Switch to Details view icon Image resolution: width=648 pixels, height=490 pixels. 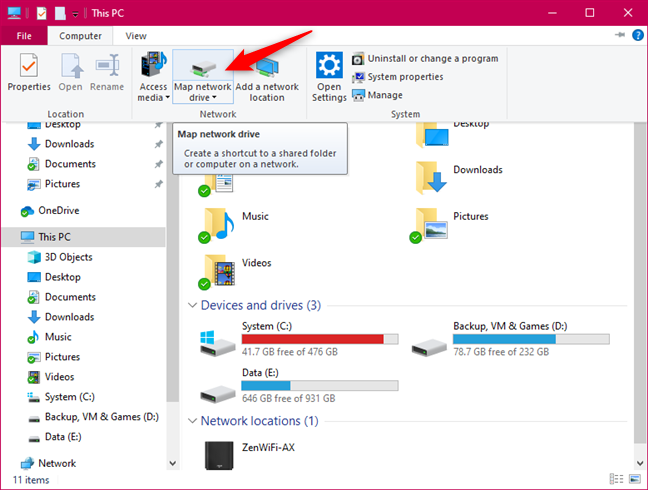click(616, 479)
